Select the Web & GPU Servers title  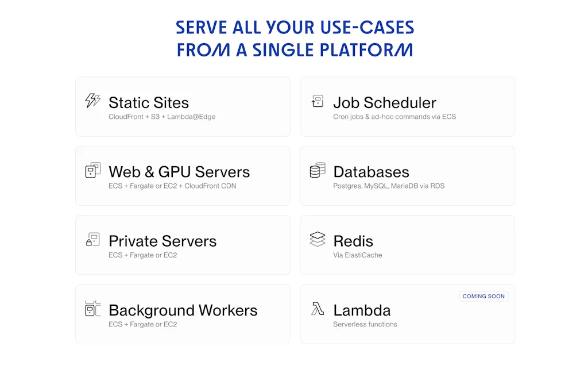tap(179, 172)
